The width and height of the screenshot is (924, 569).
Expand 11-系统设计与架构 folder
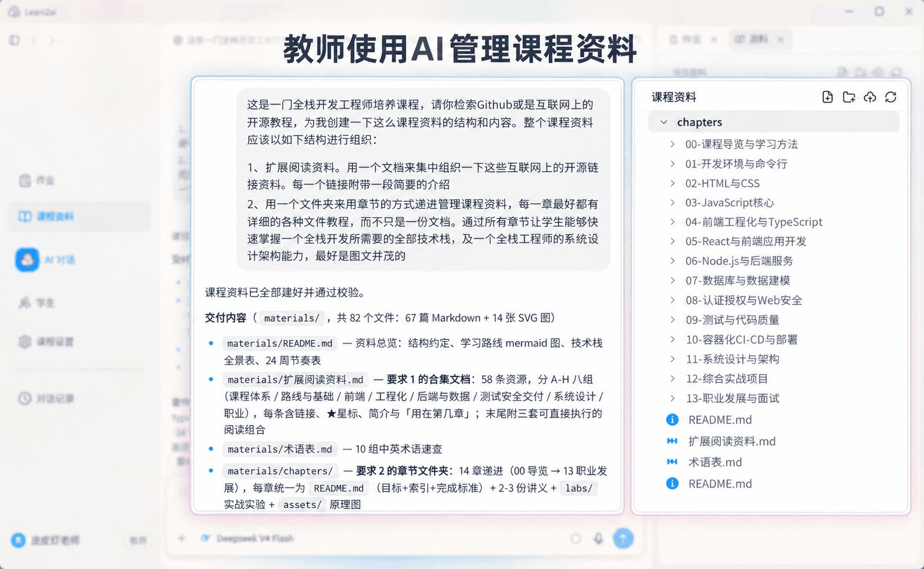coord(672,359)
